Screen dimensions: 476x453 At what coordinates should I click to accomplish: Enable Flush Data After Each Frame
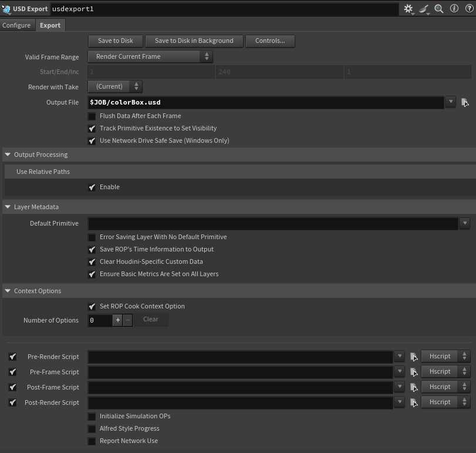click(92, 116)
